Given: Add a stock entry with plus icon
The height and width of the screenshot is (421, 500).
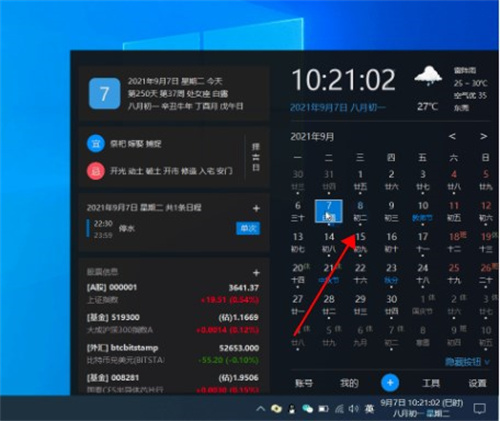Looking at the screenshot, I should 256,273.
